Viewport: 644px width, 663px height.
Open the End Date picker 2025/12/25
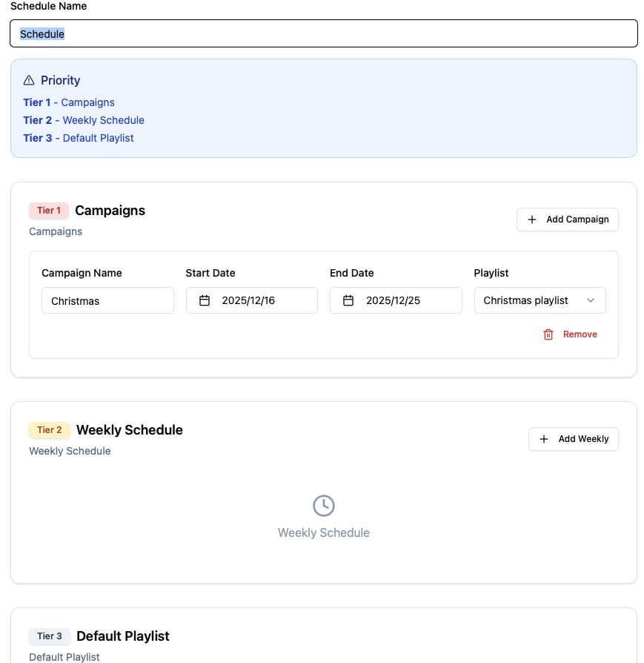(396, 300)
